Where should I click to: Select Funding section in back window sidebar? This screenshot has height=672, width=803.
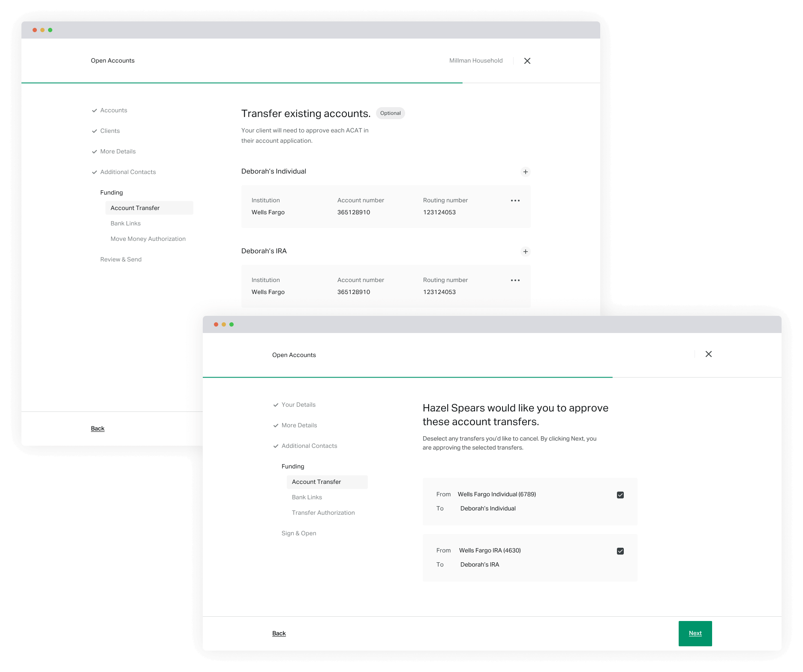pos(111,192)
